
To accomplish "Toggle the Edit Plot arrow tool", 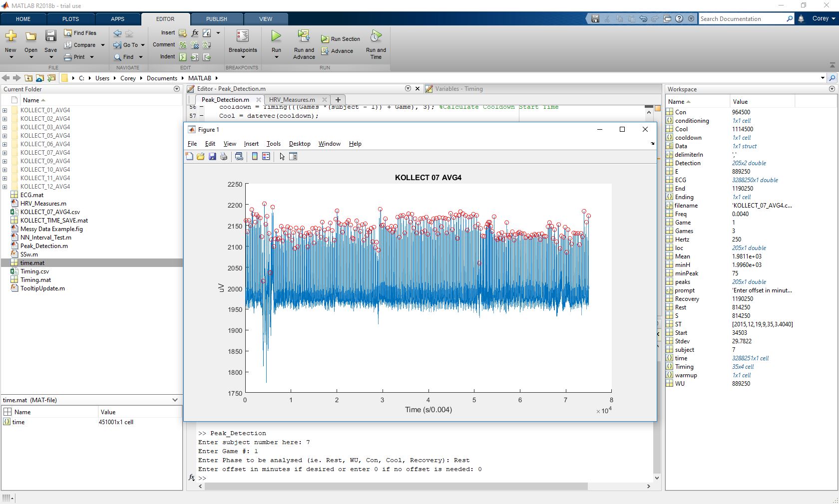I will pos(282,157).
